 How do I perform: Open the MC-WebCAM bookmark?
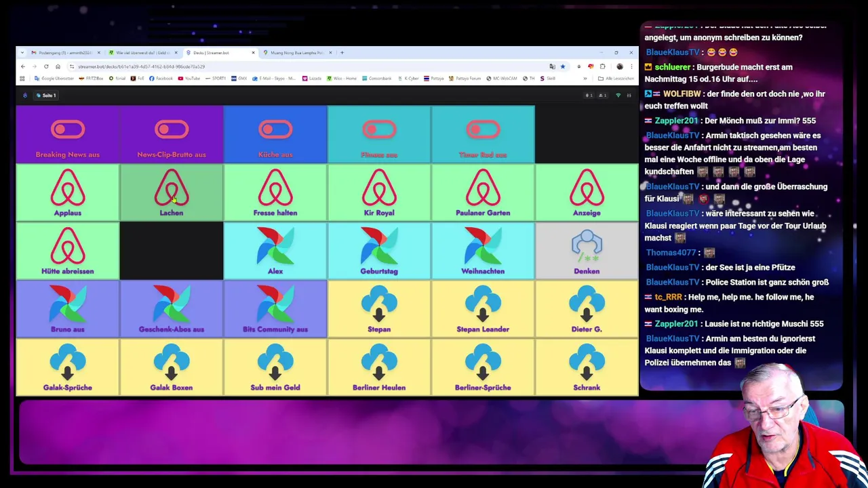coord(501,79)
